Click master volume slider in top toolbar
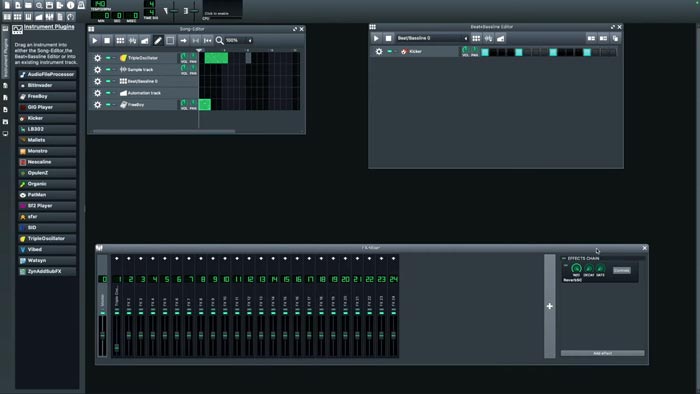The image size is (700, 394). point(173,11)
